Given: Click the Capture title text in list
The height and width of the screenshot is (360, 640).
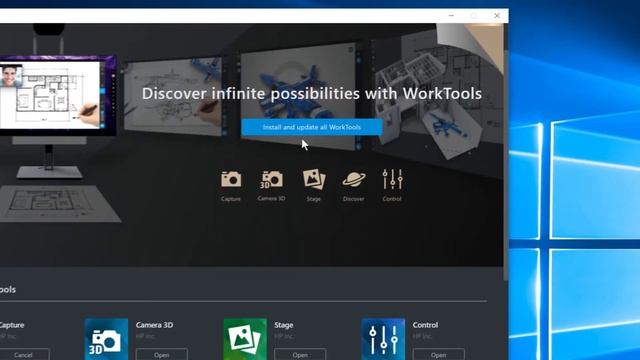Looking at the screenshot, I should click(x=12, y=325).
